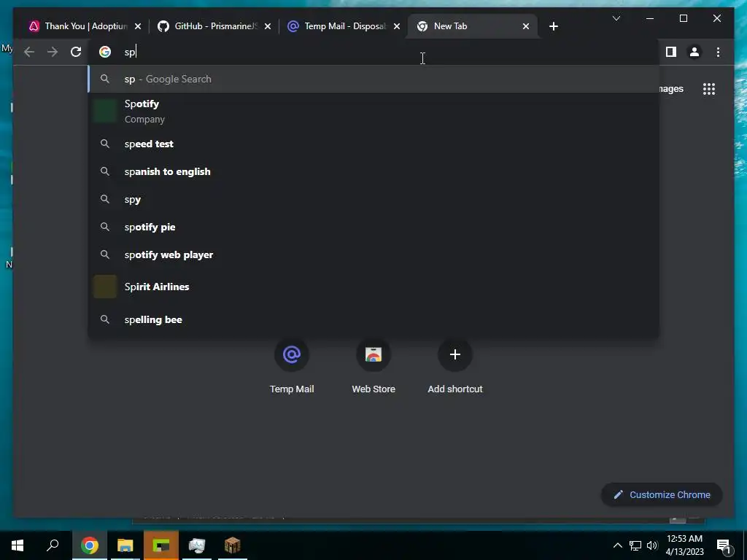Pick the 'spotify pie' suggestion

pyautogui.click(x=374, y=227)
